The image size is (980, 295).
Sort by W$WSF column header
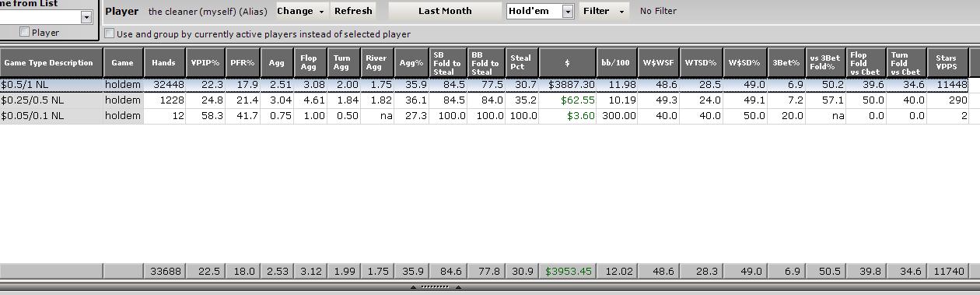pyautogui.click(x=659, y=62)
